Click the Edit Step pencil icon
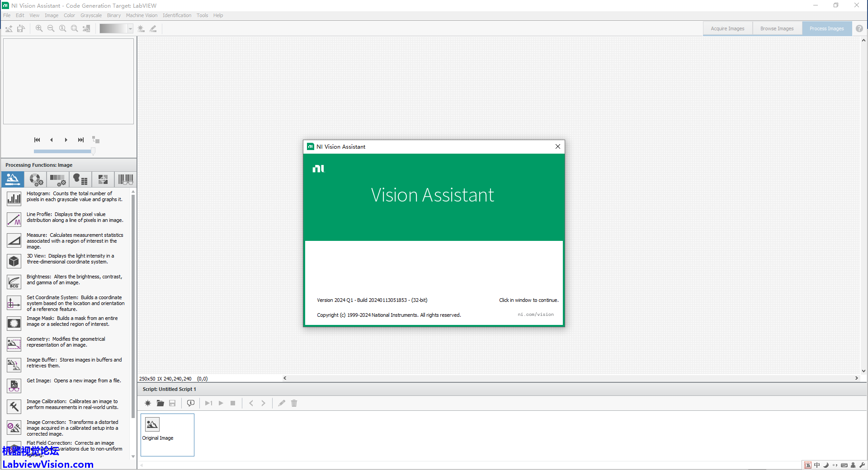The height and width of the screenshot is (470, 868). (x=282, y=403)
